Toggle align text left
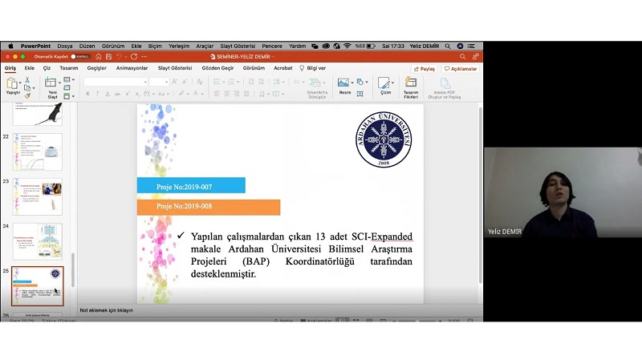This screenshot has width=642, height=364. tap(217, 94)
